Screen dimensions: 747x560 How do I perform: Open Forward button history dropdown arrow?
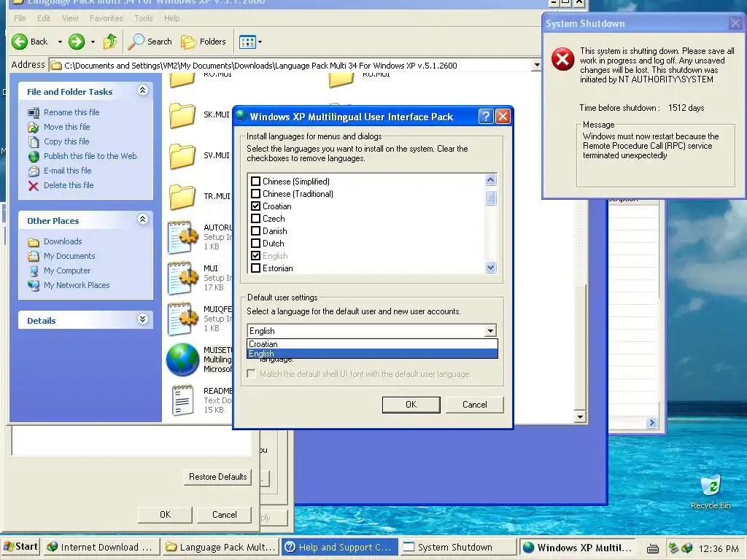tap(93, 42)
